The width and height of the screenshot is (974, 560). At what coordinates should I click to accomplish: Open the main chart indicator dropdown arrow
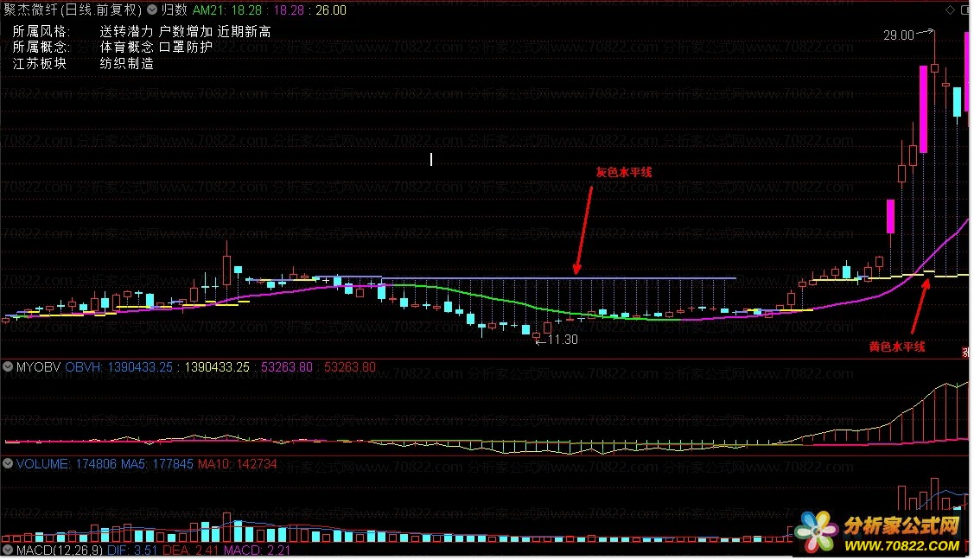(152, 10)
